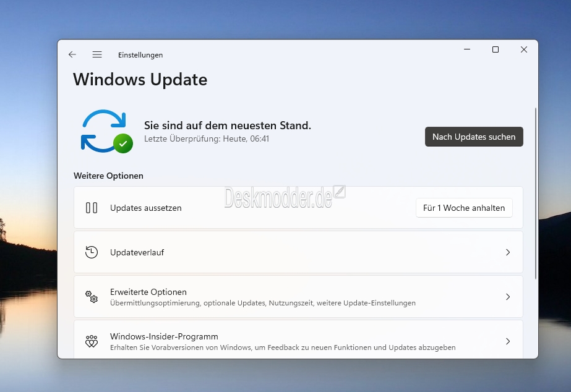
Task: Click the history clock icon for Updateverlauf
Action: (x=92, y=252)
